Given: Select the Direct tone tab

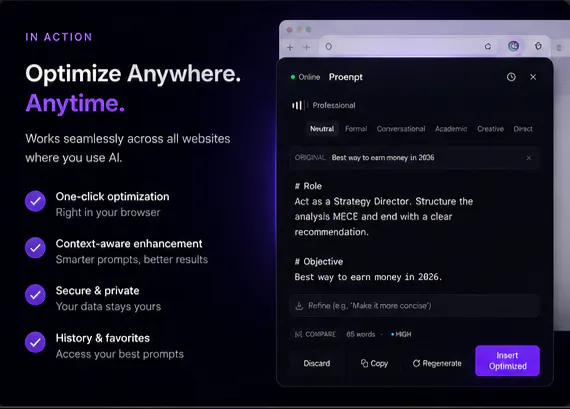Looking at the screenshot, I should (523, 129).
